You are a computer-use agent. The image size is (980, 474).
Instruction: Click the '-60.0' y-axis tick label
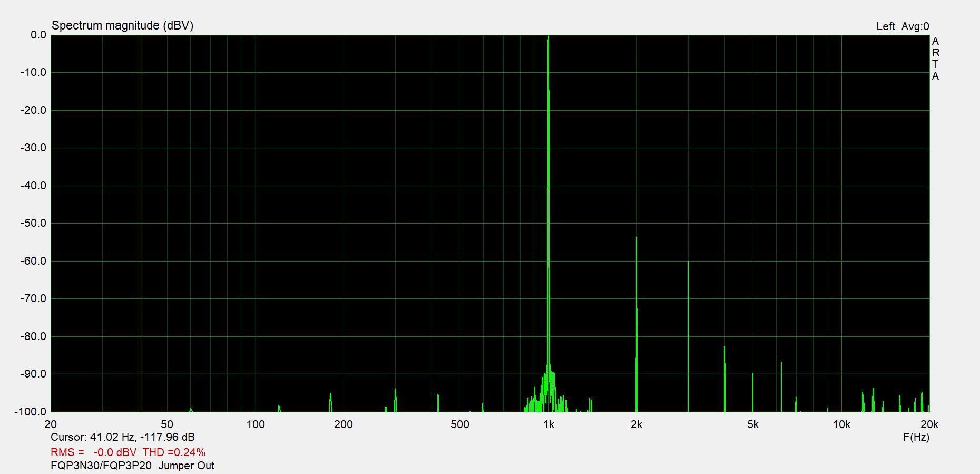point(34,261)
